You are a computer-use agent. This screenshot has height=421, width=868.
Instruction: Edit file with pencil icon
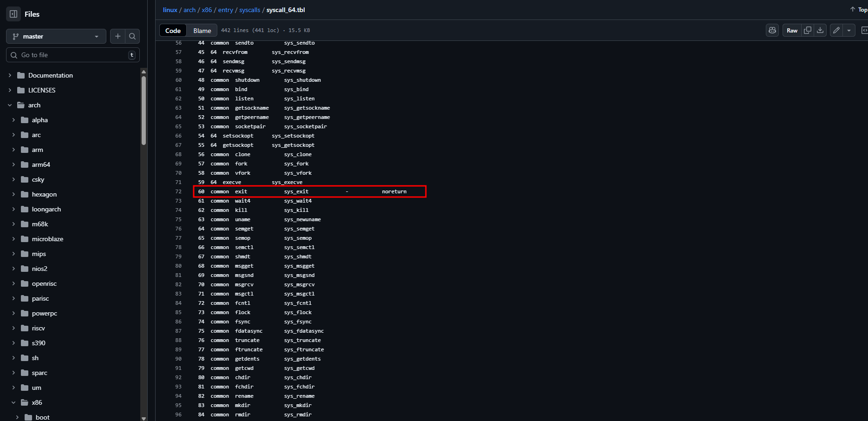(836, 30)
